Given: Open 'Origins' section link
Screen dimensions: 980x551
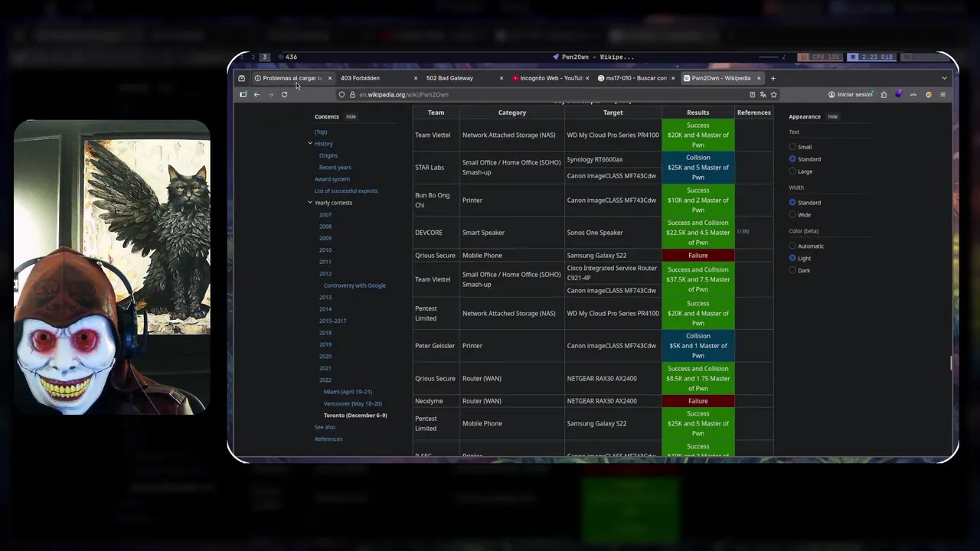Looking at the screenshot, I should pyautogui.click(x=328, y=155).
